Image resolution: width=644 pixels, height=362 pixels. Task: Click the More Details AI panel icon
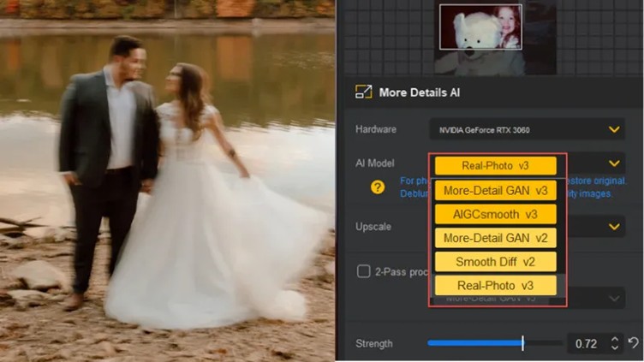coord(363,92)
